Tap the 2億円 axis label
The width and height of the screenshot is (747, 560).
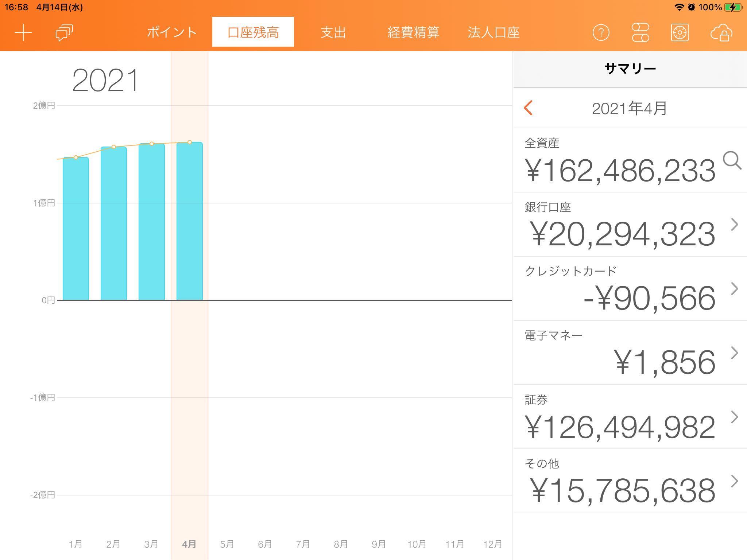tap(44, 106)
